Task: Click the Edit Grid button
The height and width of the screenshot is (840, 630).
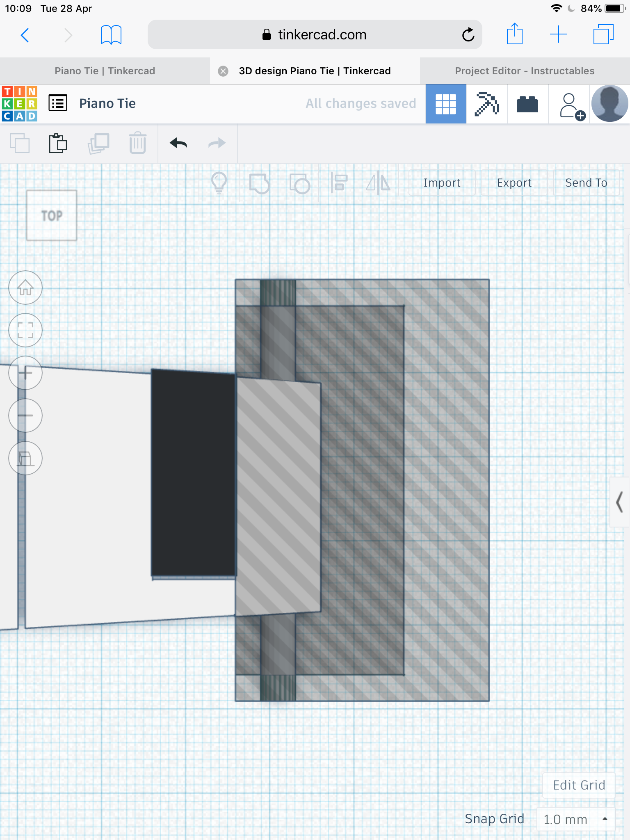Action: (579, 785)
